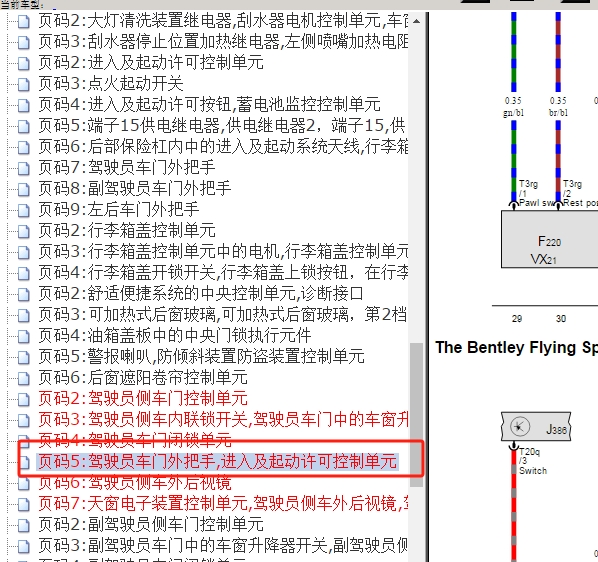Select 页码4:油箱盖板中的中央门锁执行元件

click(x=175, y=336)
